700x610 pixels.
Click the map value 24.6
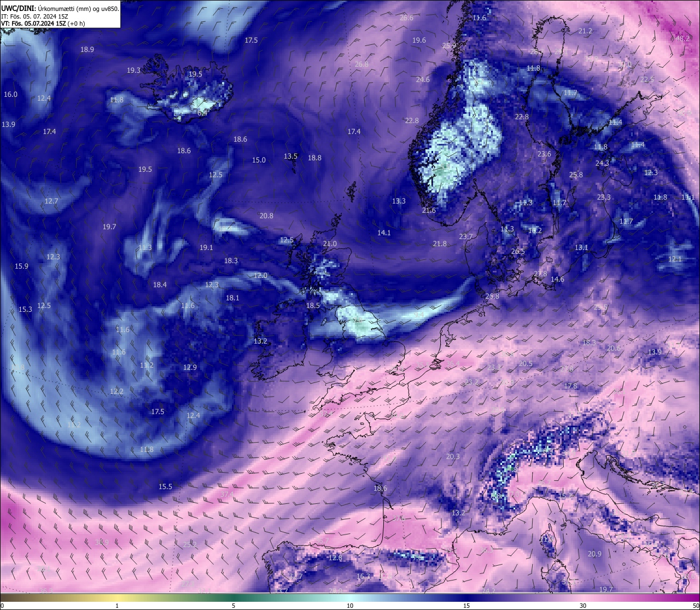[423, 79]
